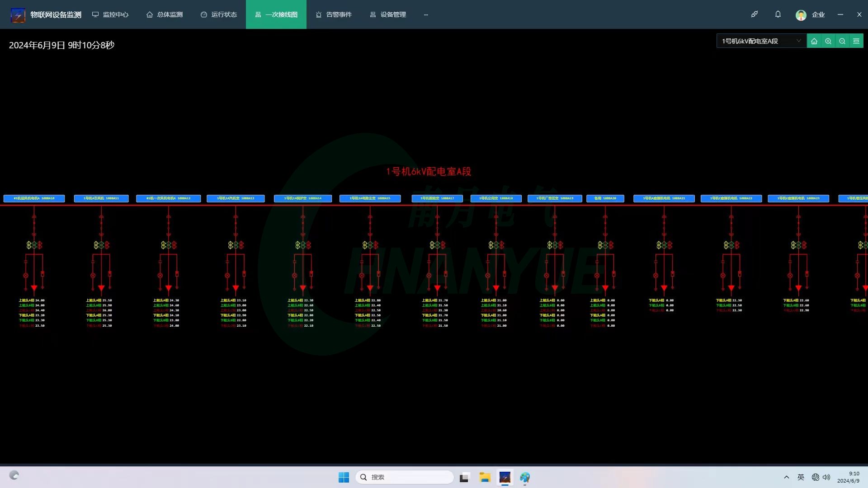Show hidden tray icons chevron
Viewport: 868px width, 488px height.
(787, 477)
